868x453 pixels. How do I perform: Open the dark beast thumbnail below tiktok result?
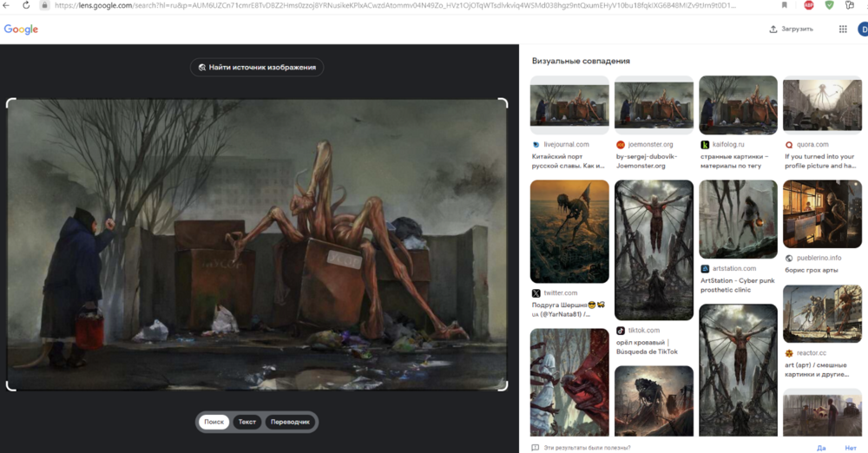click(654, 401)
